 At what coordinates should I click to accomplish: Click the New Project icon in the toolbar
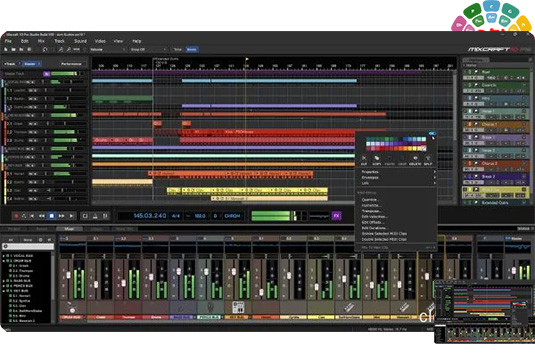5,49
